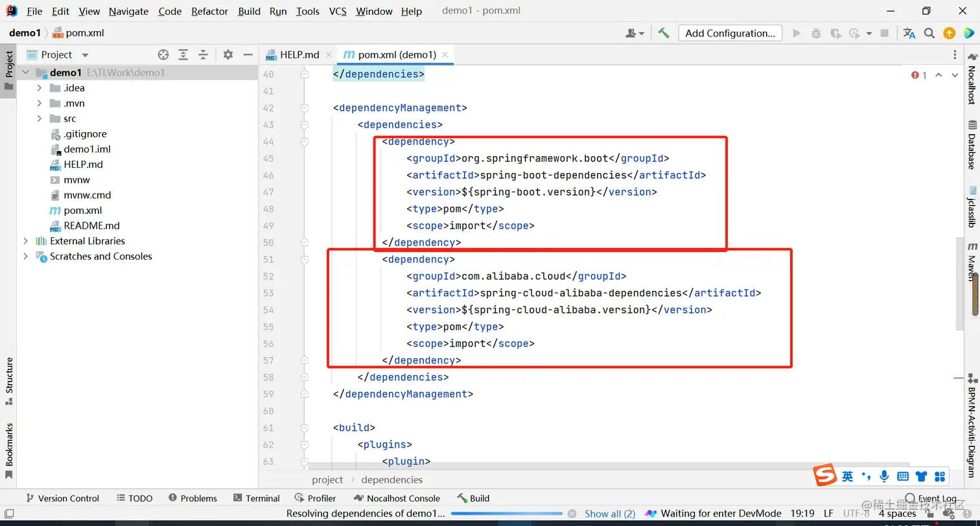
Task: Open editor tabs more-options kebab menu
Action: tap(955, 55)
